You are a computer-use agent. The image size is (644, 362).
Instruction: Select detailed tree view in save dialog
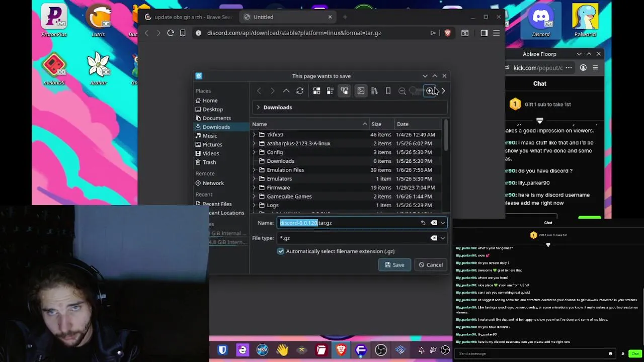[x=344, y=91]
